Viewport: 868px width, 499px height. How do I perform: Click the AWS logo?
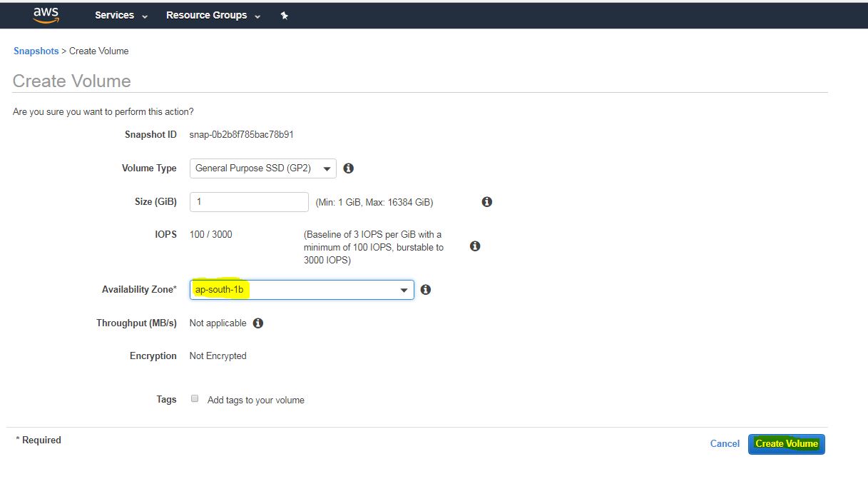[46, 15]
